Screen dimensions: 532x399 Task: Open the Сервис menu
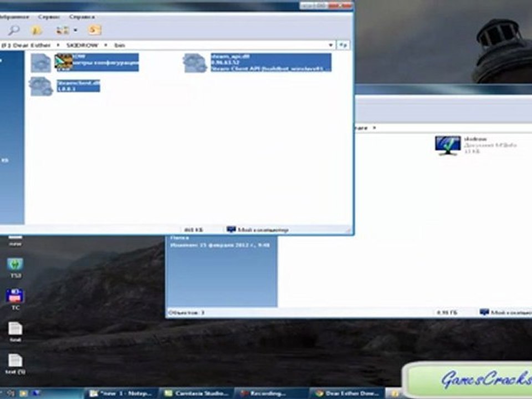(x=49, y=17)
